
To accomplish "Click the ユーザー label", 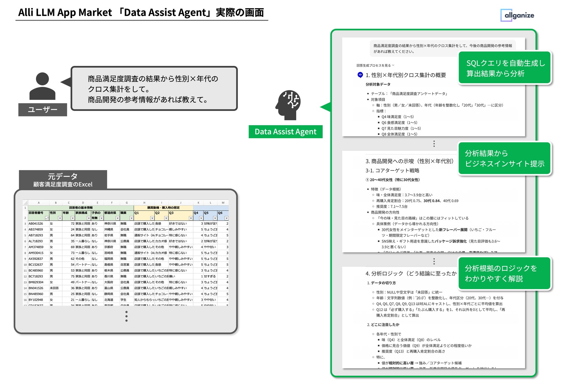I will (43, 110).
